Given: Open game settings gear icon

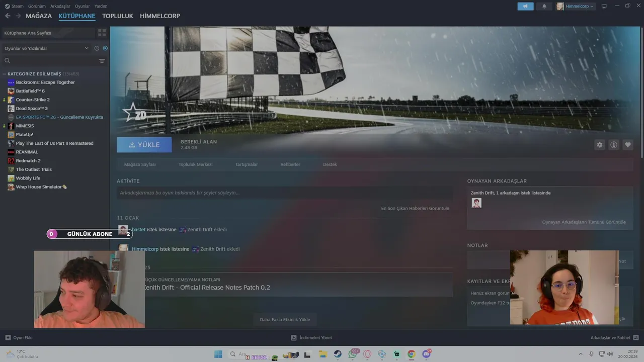Looking at the screenshot, I should (x=599, y=145).
